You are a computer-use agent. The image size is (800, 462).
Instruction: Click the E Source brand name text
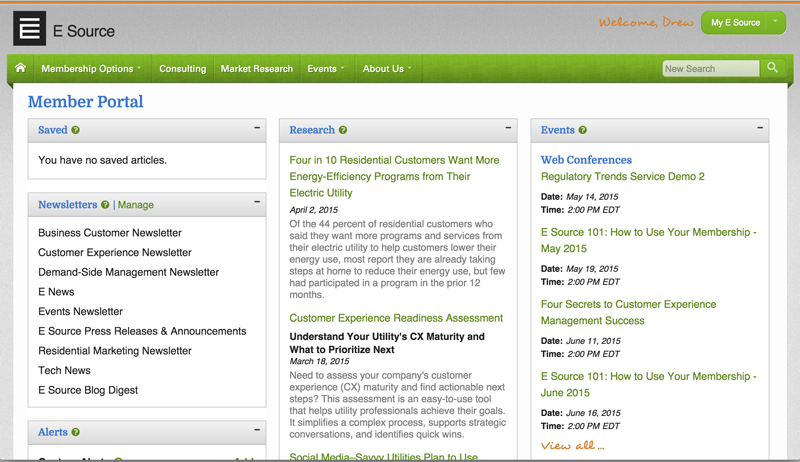pos(84,31)
